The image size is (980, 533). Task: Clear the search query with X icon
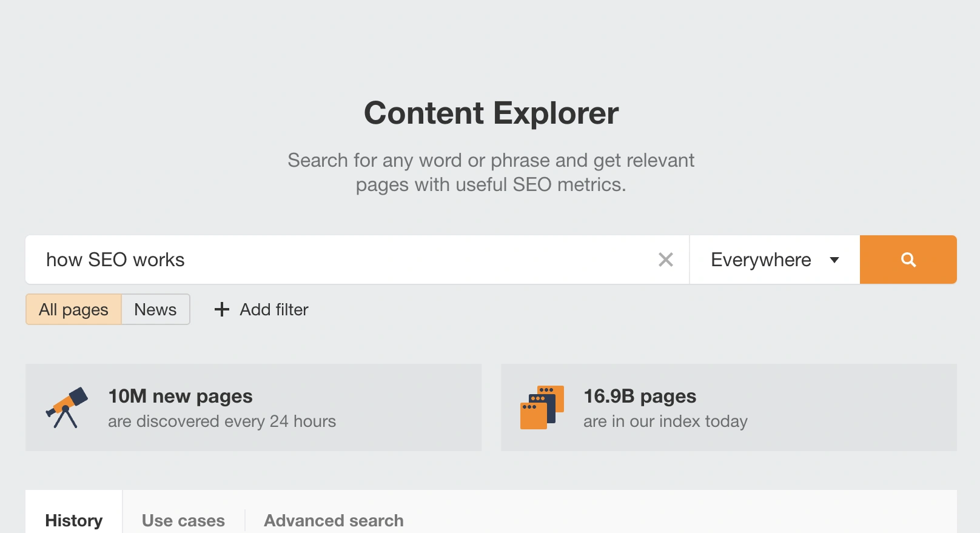pos(665,260)
